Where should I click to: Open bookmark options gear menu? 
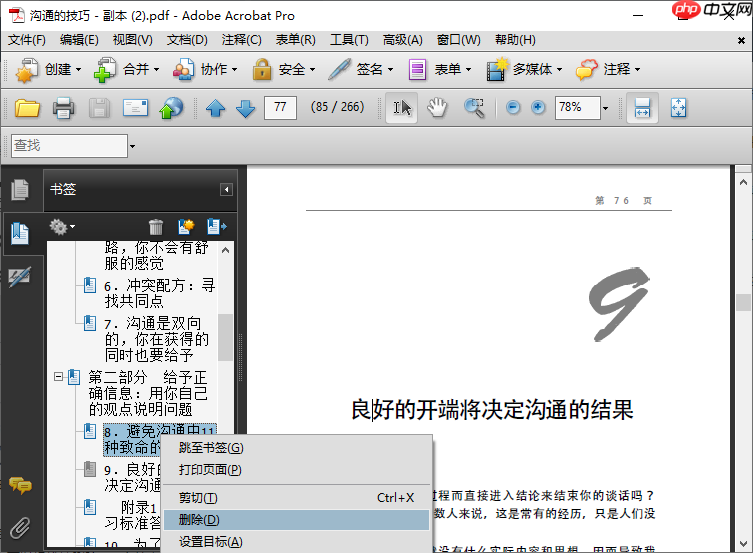pos(62,227)
